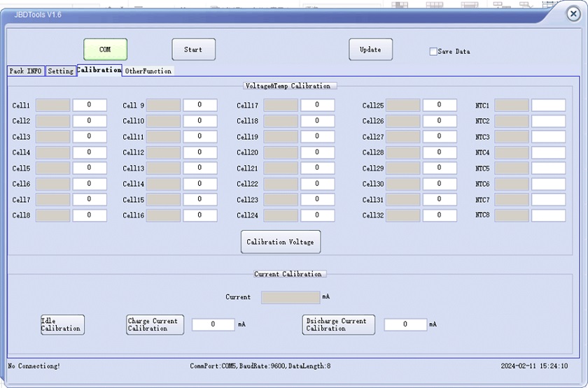Click the Cell16 white calibration input

tap(200, 215)
